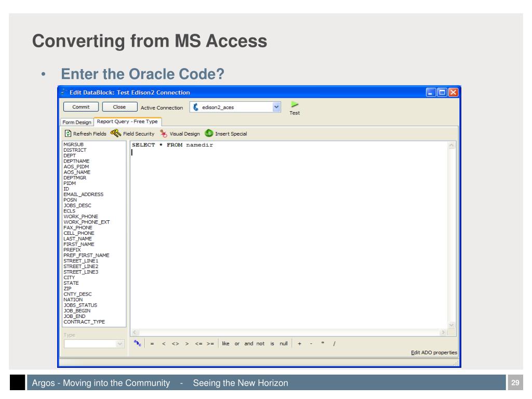Select STREET_LINE2 field in list
The width and height of the screenshot is (532, 399).
point(81,267)
